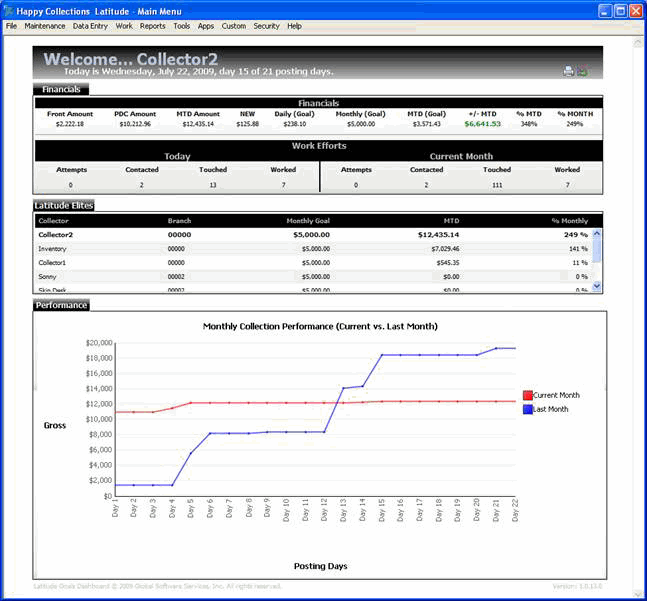Click the Monthly (Goal) label in Financials
This screenshot has width=647, height=601.
click(361, 114)
